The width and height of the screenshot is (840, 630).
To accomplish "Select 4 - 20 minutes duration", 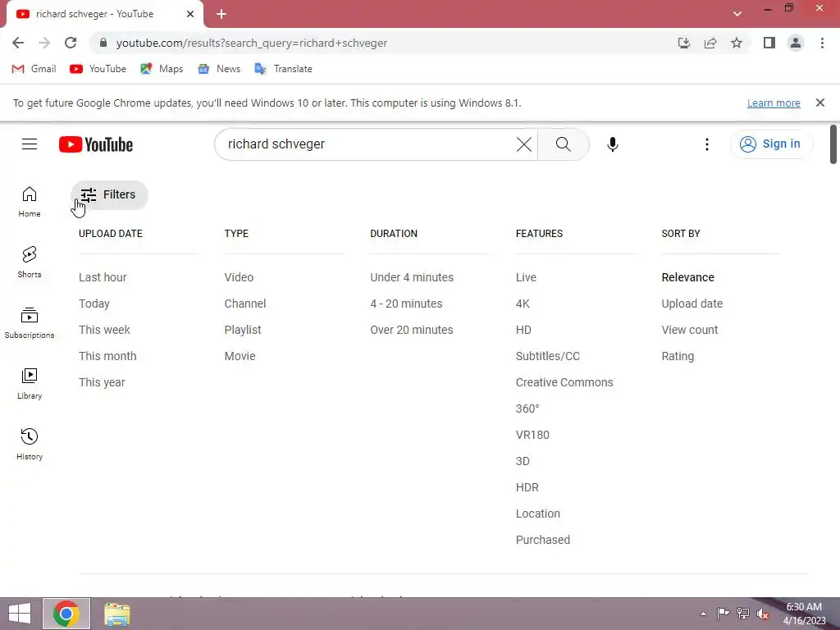I will click(407, 304).
